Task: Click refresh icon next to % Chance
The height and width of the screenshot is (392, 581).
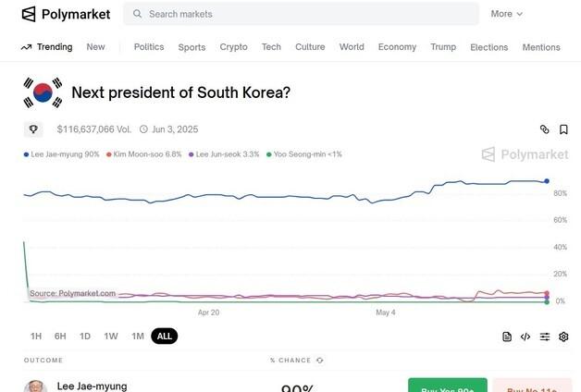Action: click(x=320, y=360)
